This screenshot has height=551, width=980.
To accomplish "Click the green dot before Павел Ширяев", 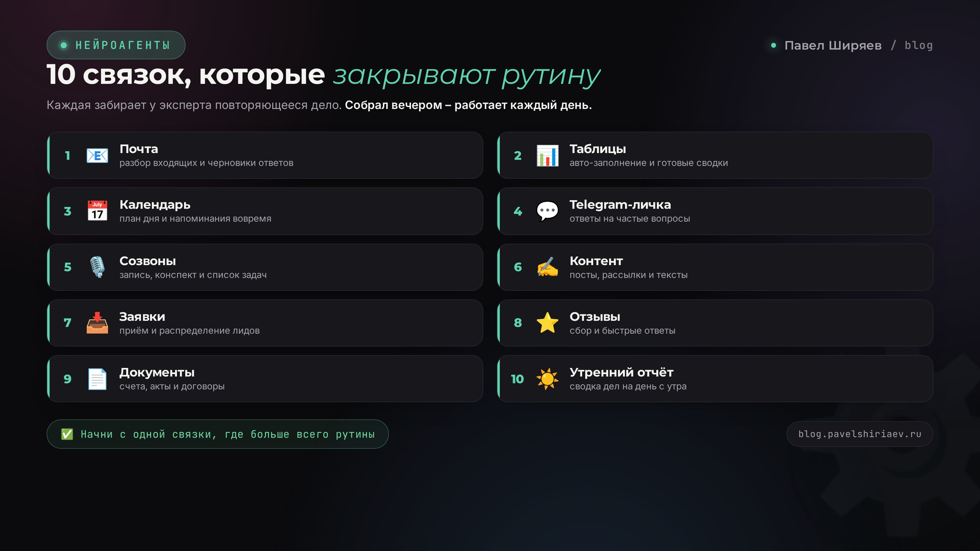I will pos(773,45).
